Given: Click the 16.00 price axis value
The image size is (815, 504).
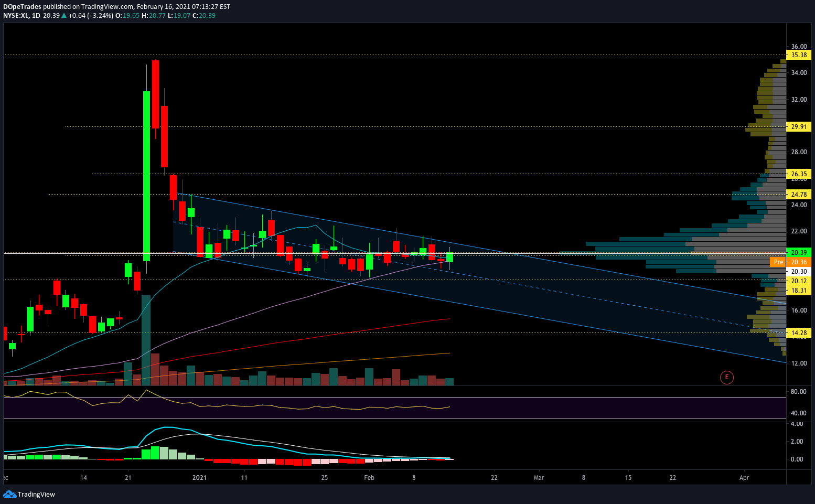Looking at the screenshot, I should [799, 310].
